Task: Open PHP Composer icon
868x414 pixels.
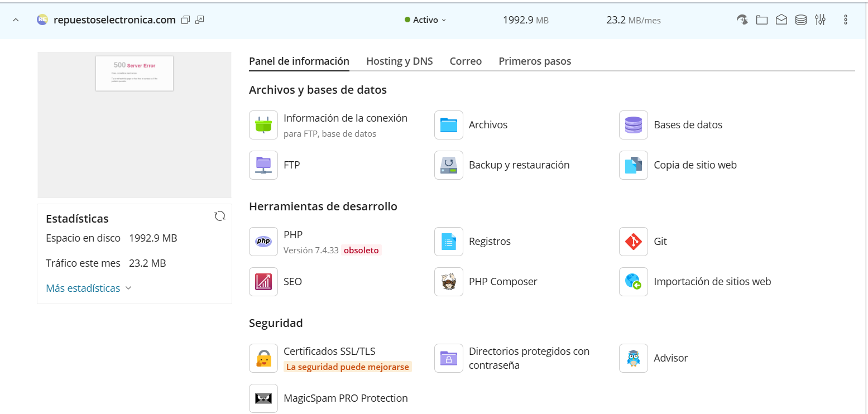Action: (449, 282)
